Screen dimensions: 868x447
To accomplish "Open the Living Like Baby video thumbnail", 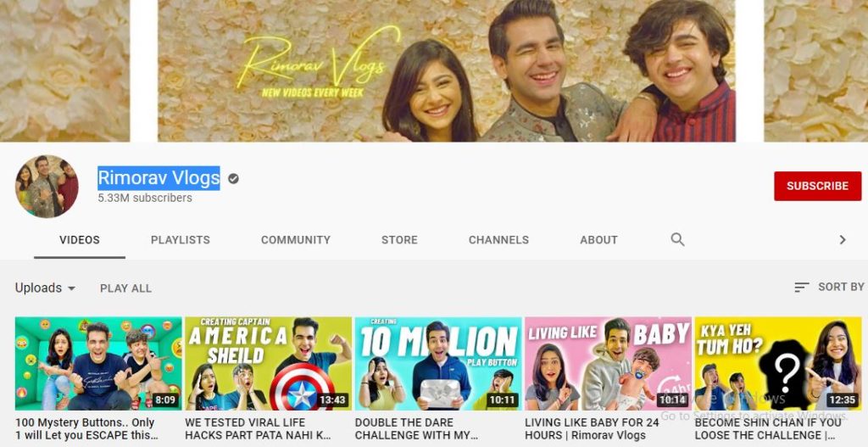I will [609, 363].
